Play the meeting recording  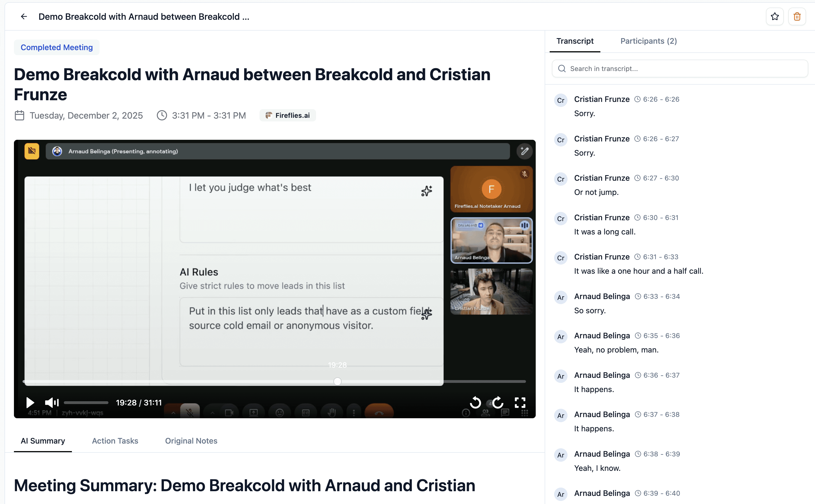(x=30, y=403)
